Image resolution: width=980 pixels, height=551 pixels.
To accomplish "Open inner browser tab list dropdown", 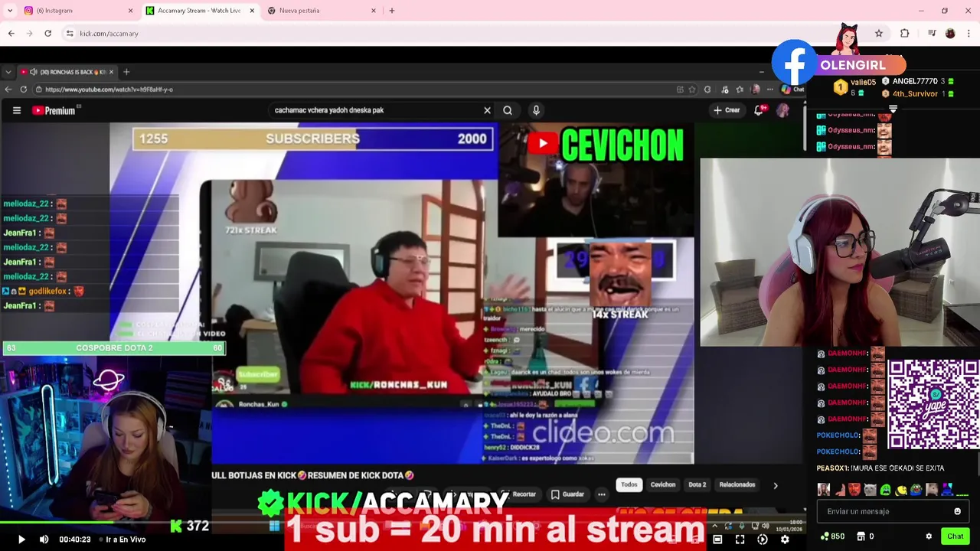I will (8, 72).
